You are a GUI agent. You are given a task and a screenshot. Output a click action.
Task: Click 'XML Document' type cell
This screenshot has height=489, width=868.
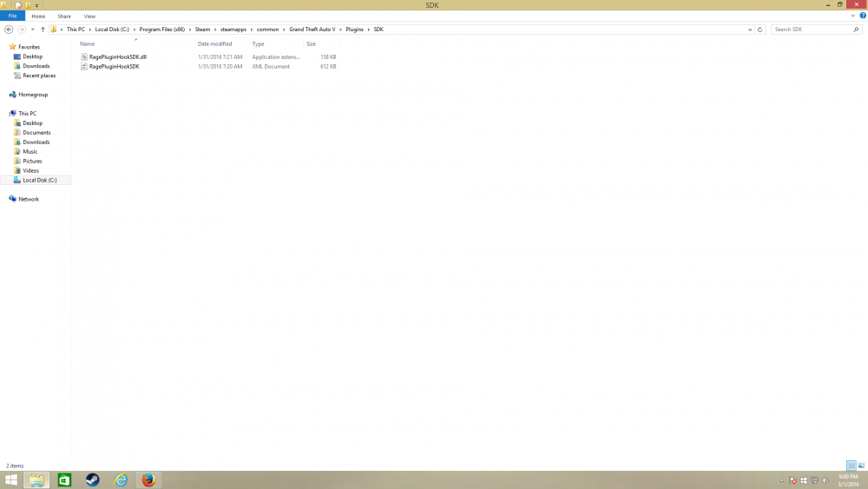[x=271, y=67]
